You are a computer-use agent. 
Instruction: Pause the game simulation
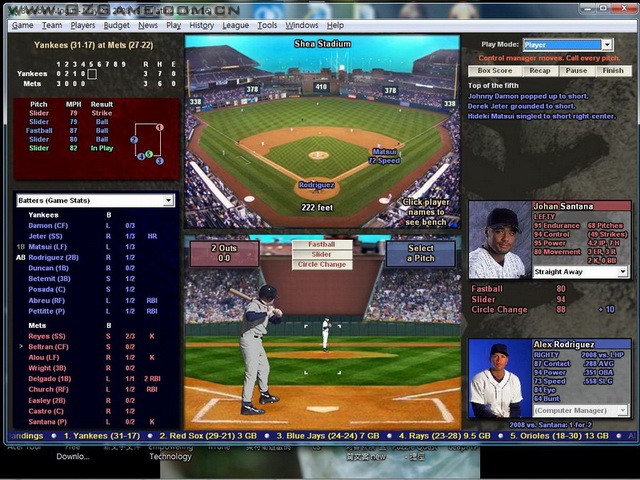pyautogui.click(x=576, y=71)
